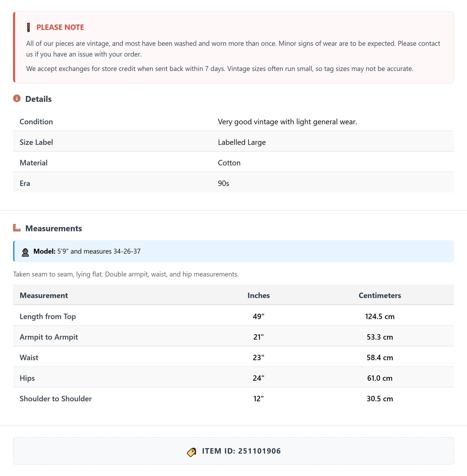This screenshot has height=476, width=467.
Task: Click the info icon beside Details
Action: click(17, 99)
